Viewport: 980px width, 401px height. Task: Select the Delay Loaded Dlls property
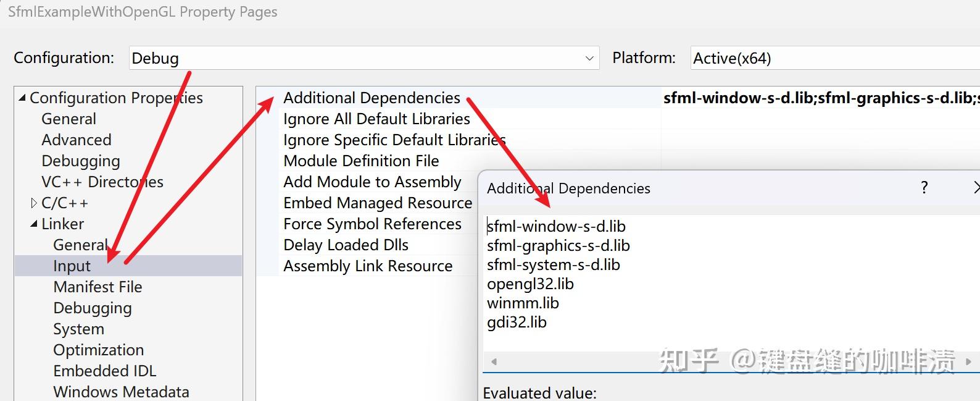point(346,245)
